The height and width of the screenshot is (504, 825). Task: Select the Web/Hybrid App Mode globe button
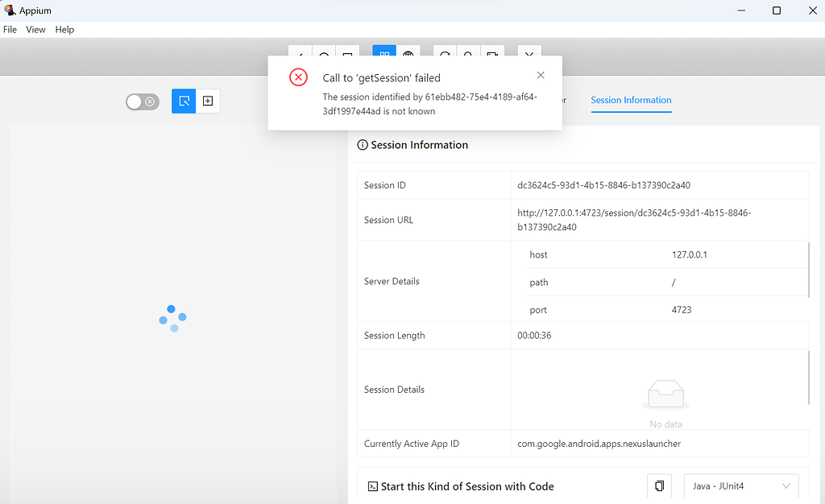coord(408,52)
